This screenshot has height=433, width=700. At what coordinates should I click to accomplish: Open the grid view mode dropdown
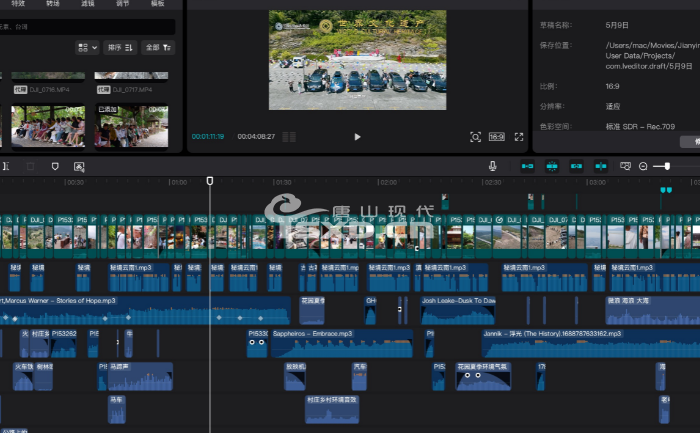pos(87,47)
